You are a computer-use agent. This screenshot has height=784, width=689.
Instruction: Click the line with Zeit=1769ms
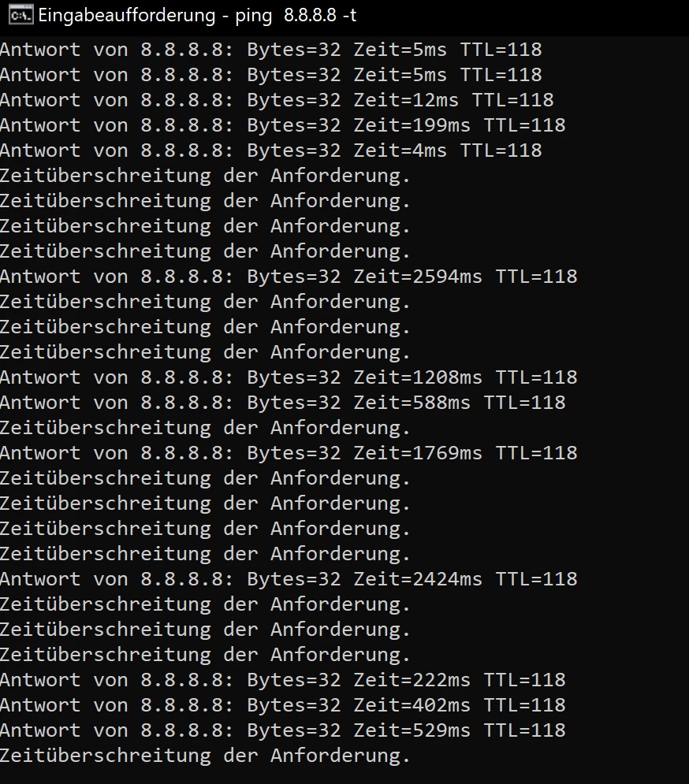(x=289, y=453)
